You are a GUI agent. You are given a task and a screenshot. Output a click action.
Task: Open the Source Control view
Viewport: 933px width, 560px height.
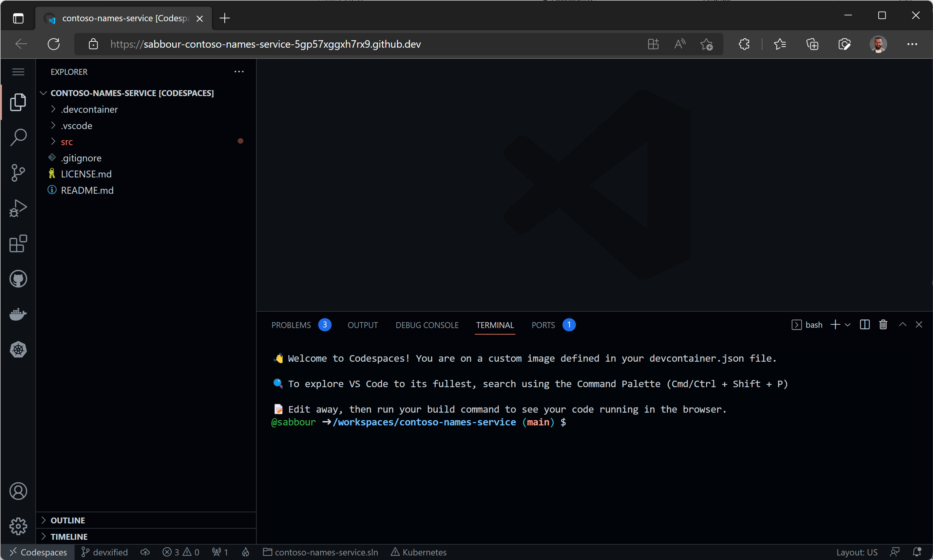pyautogui.click(x=18, y=173)
